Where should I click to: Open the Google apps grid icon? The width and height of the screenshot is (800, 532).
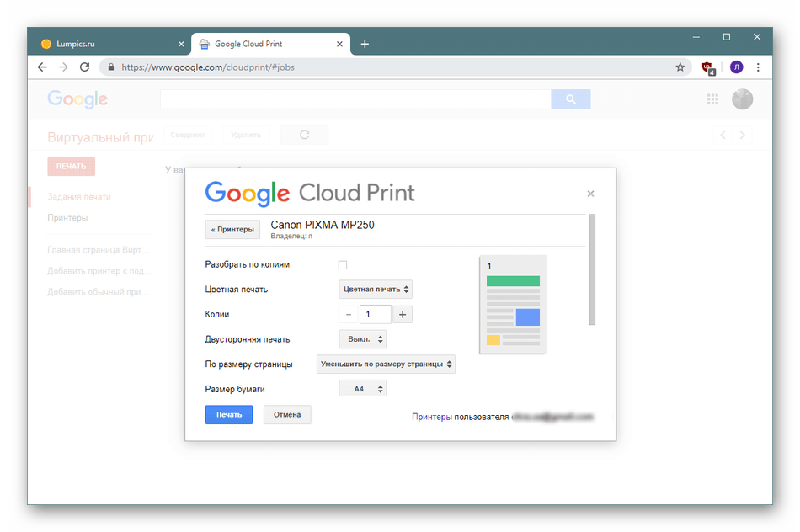pos(712,99)
